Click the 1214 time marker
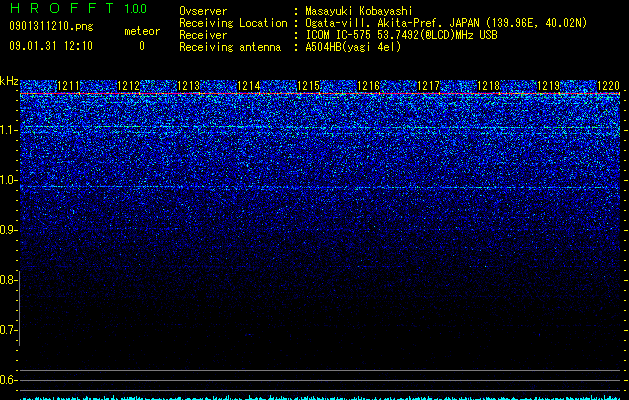The width and height of the screenshot is (629, 400). pos(249,86)
